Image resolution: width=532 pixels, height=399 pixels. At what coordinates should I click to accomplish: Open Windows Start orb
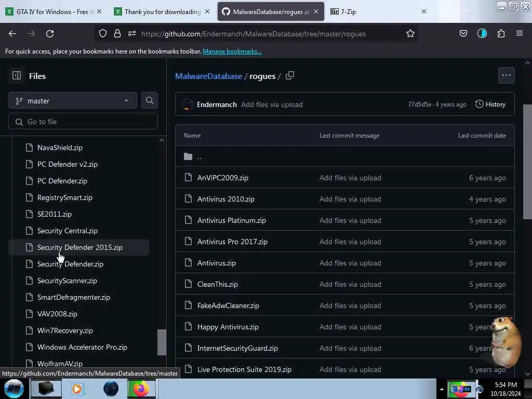click(14, 389)
